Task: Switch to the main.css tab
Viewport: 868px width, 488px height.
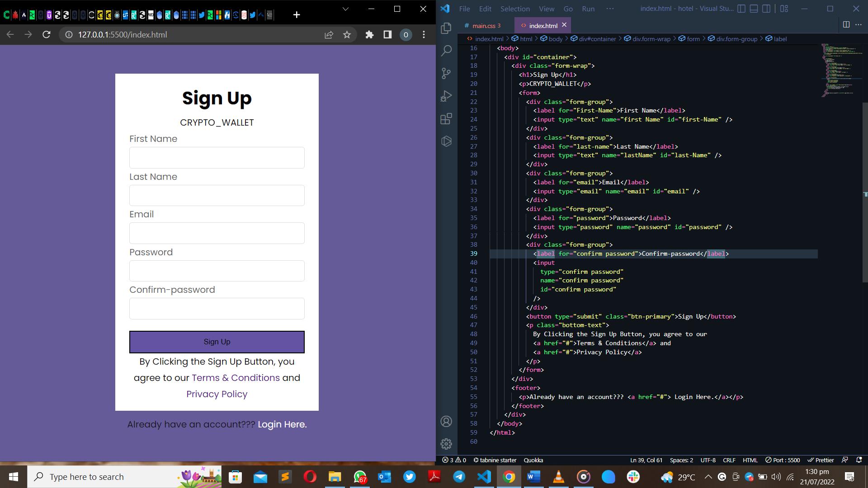Action: [485, 25]
